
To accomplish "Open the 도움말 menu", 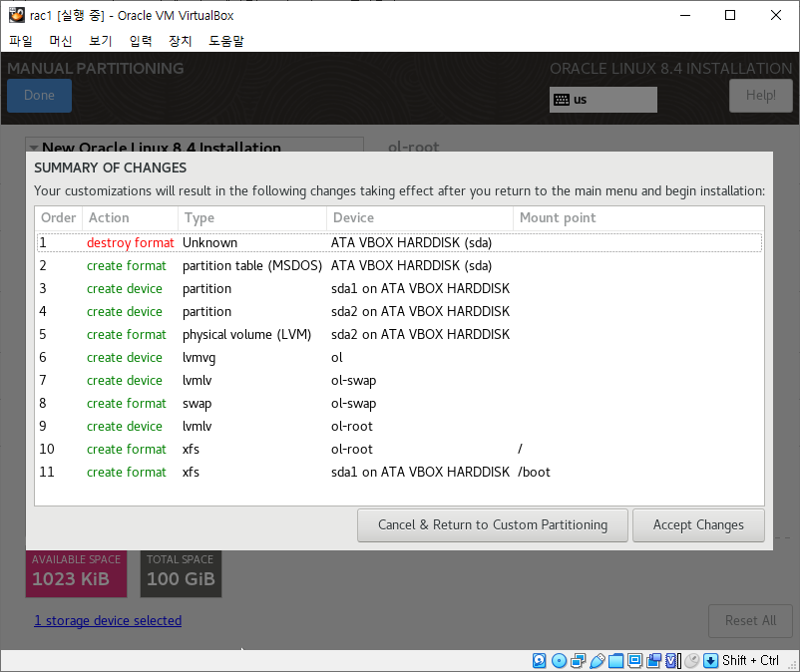I will coord(226,41).
